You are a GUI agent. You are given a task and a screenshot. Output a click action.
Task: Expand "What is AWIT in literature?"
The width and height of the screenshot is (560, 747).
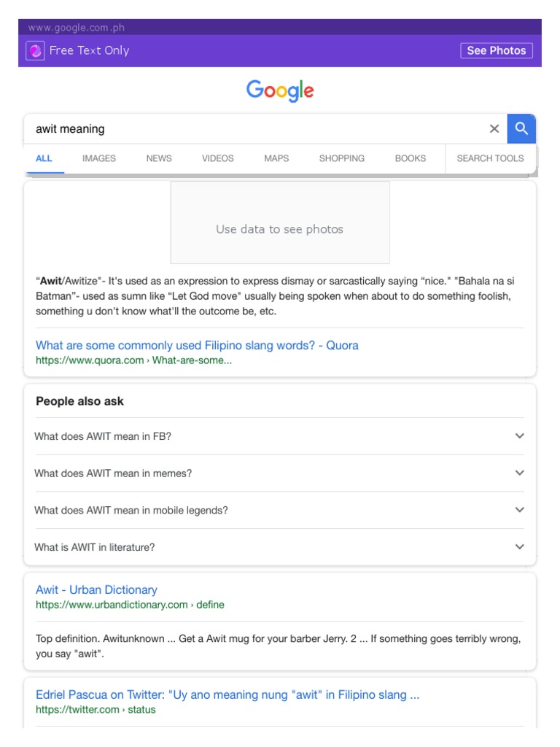279,547
